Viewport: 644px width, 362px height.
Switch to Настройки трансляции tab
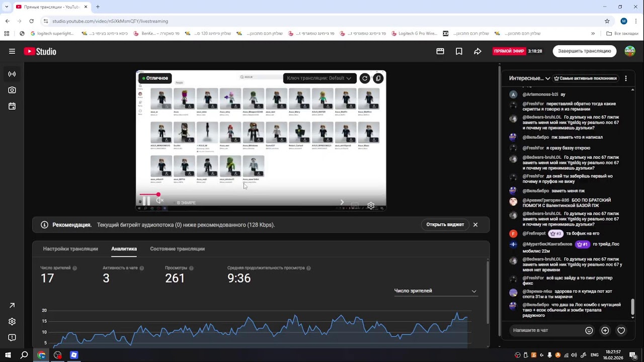click(70, 249)
